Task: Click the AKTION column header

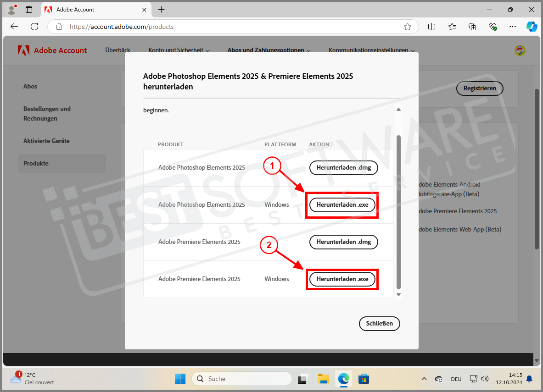Action: [319, 144]
